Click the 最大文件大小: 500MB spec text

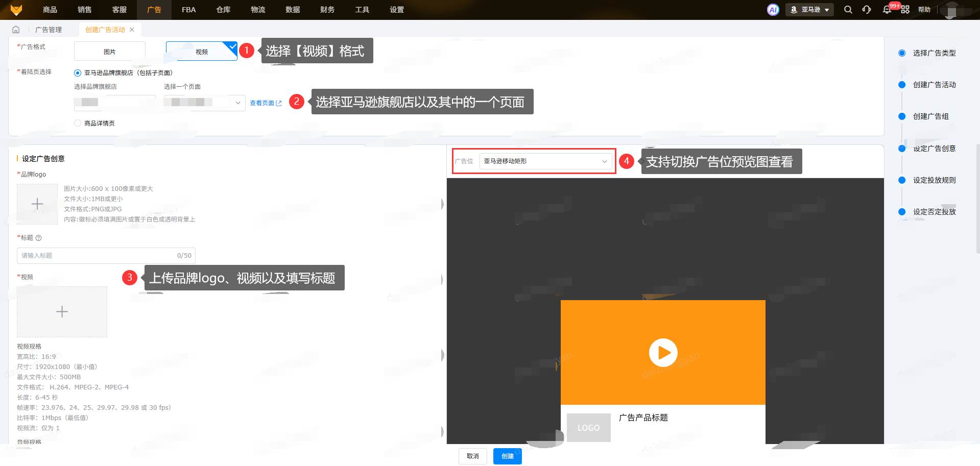(x=49, y=377)
